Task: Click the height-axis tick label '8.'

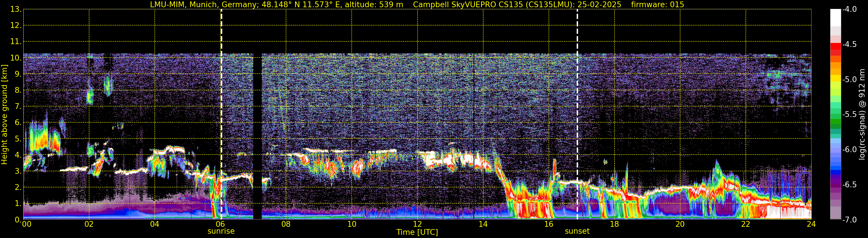Action: (18, 90)
